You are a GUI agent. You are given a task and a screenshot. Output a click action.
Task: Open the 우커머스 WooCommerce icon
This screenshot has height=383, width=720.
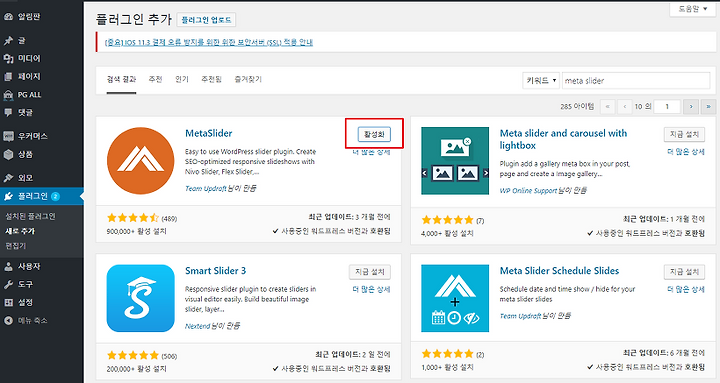coord(8,136)
